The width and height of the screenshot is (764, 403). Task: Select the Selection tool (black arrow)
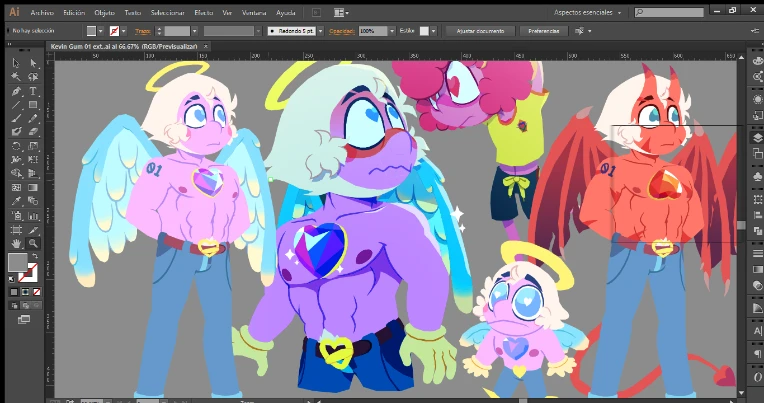click(16, 63)
